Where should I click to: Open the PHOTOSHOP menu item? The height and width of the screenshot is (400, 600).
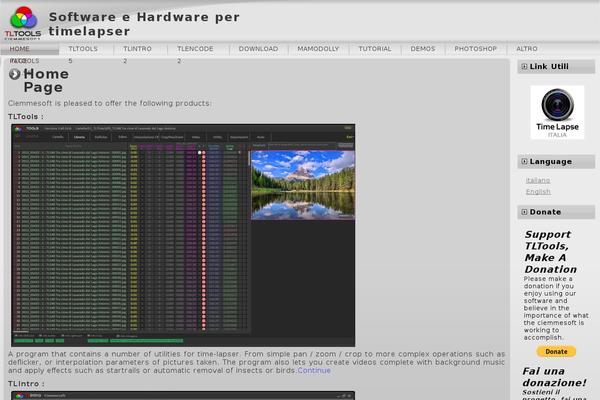pos(476,49)
